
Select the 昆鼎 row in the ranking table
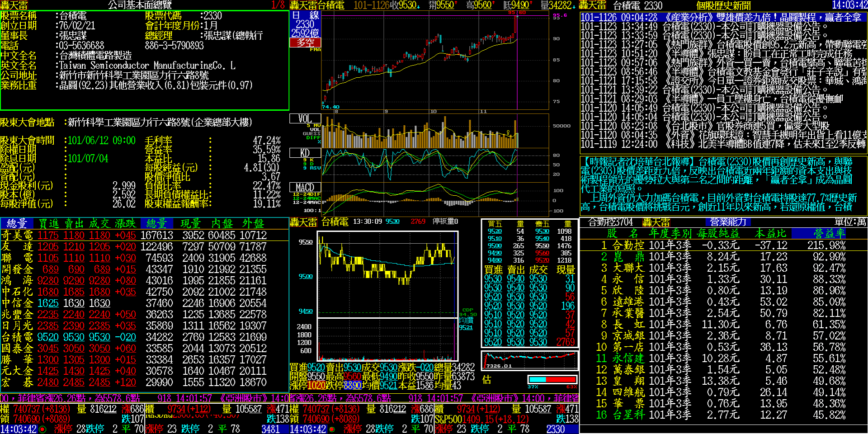[x=723, y=256]
